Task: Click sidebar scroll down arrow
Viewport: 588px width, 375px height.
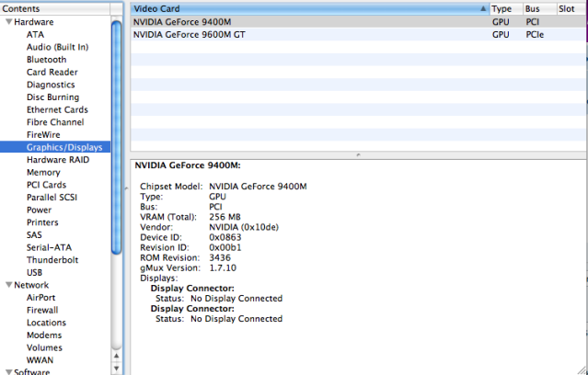Action: pos(117,369)
